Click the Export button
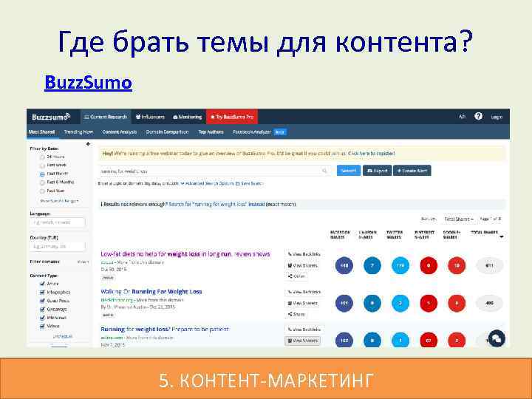The height and width of the screenshot is (399, 532). [378, 171]
